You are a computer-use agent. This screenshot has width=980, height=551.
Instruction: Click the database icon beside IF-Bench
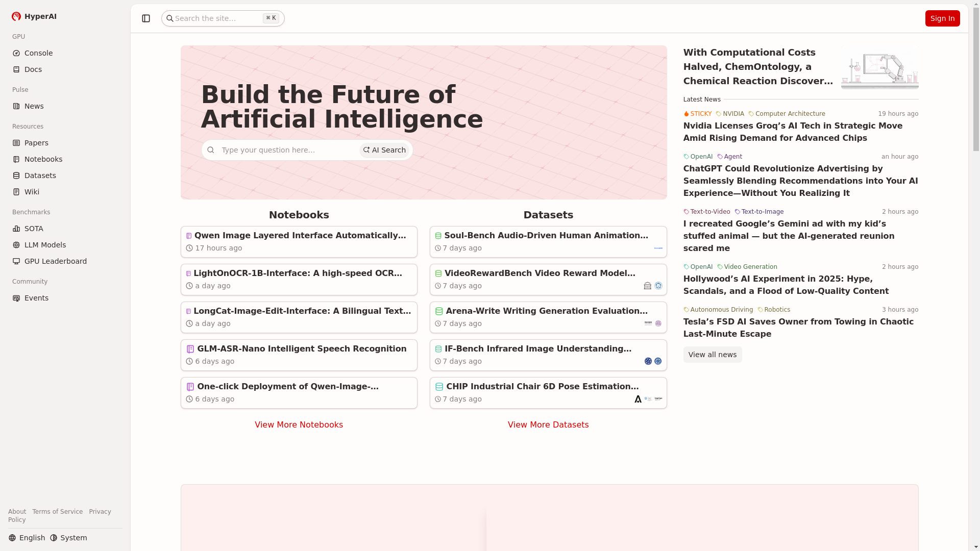438,349
